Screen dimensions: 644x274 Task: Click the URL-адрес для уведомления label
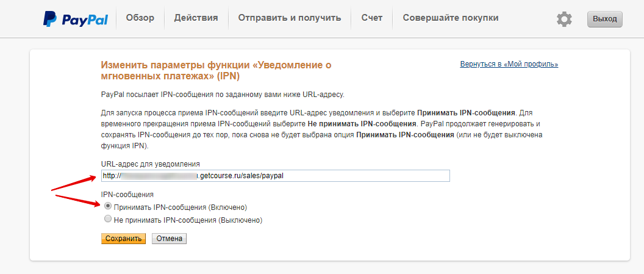coord(150,164)
